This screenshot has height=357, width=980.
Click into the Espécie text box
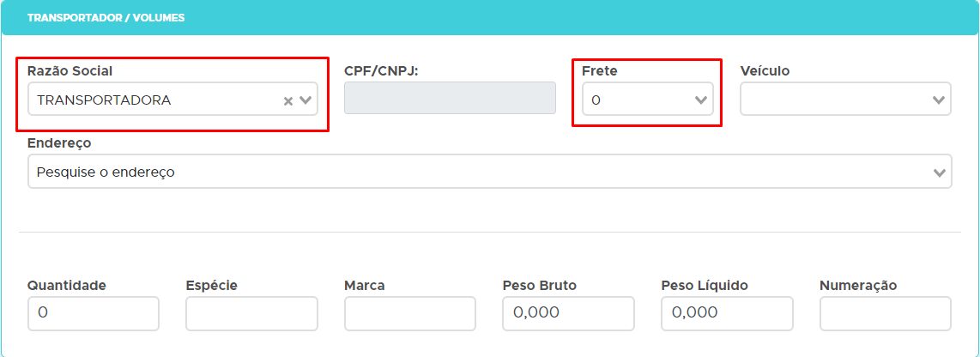[251, 313]
